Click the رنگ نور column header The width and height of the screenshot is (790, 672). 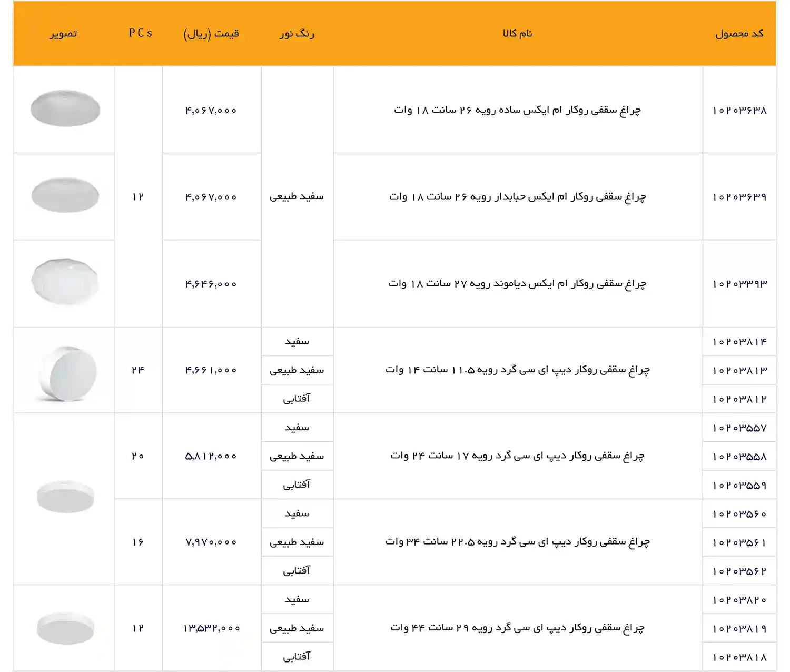coord(297,33)
